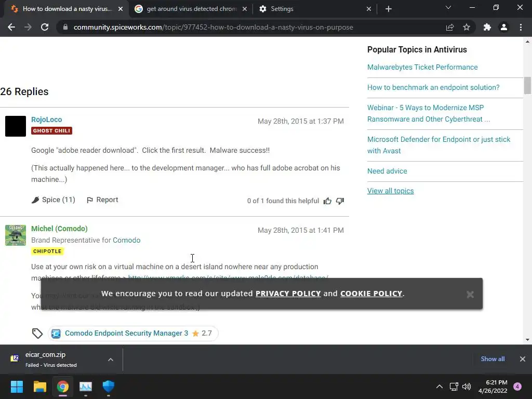This screenshot has height=399, width=532.
Task: Open RojoLoco's profile link
Action: coord(46,119)
